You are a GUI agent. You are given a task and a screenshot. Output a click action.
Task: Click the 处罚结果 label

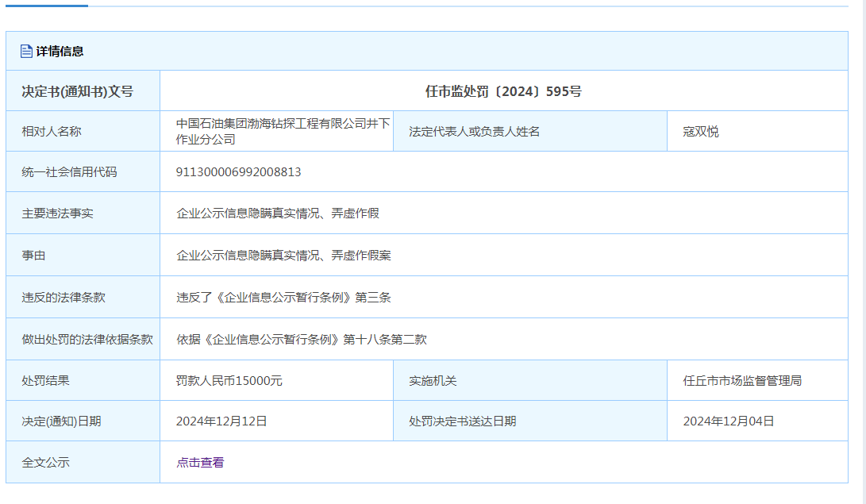pyautogui.click(x=45, y=381)
